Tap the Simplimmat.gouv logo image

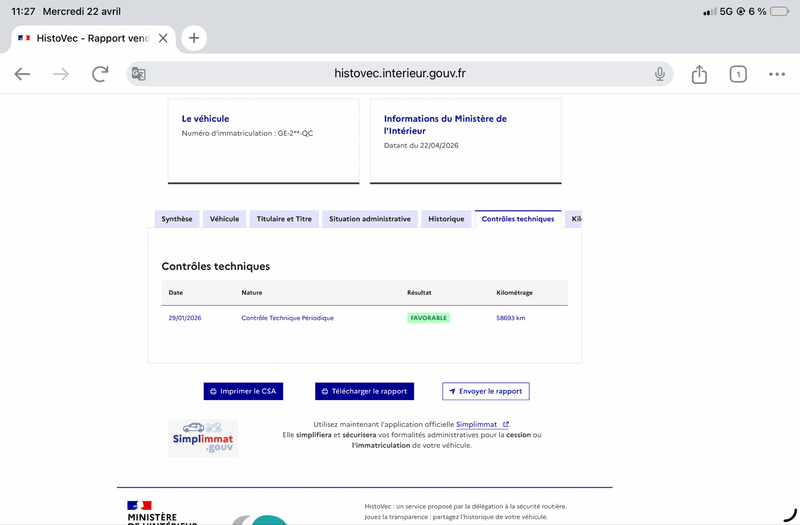(203, 438)
